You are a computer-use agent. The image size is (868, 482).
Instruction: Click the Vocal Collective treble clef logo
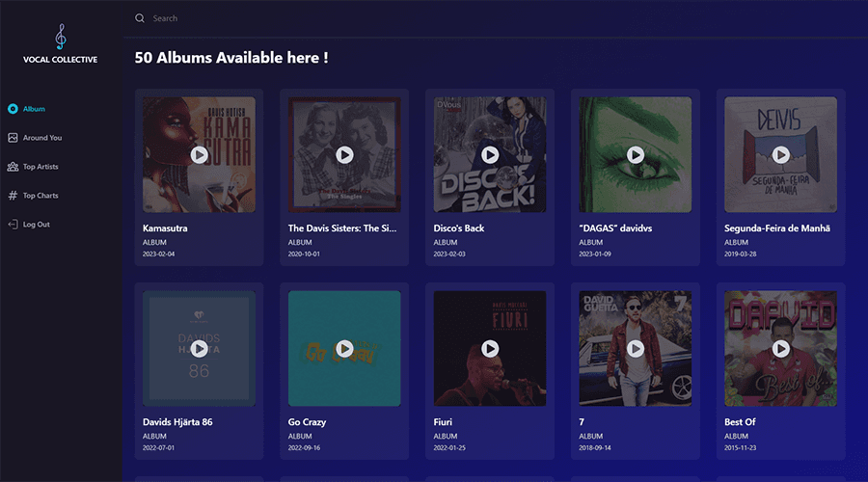pos(61,37)
